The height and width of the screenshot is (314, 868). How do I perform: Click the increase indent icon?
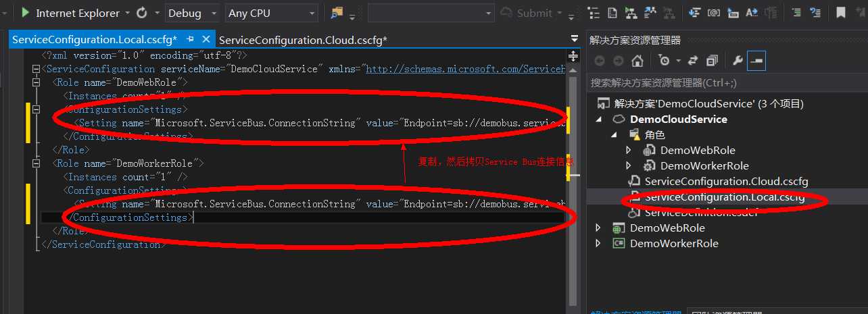tap(816, 13)
